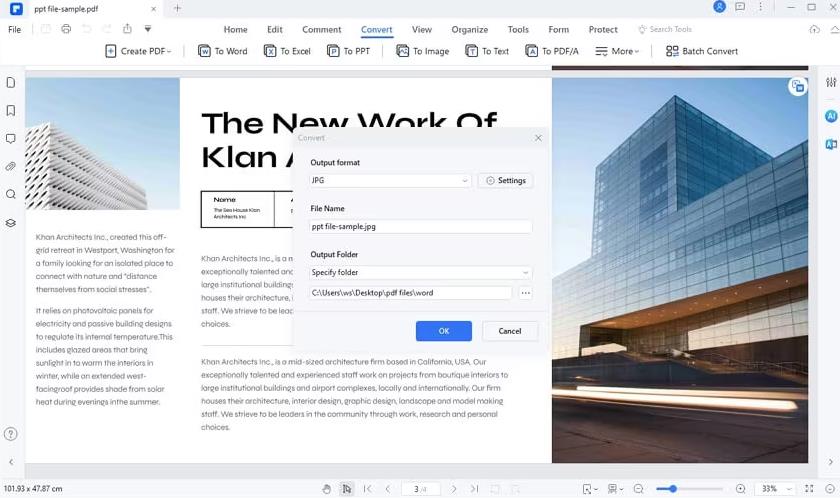Enter full screen mode icon
Viewport: 840px width, 498px height.
click(x=809, y=489)
